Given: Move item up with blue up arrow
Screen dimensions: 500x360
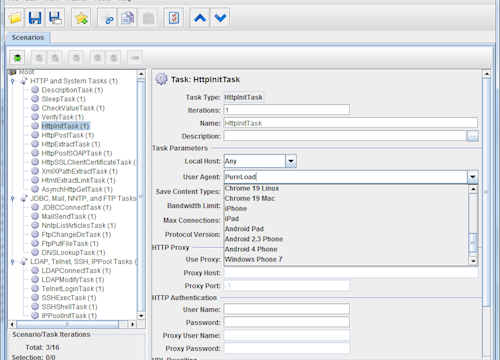Looking at the screenshot, I should click(200, 18).
